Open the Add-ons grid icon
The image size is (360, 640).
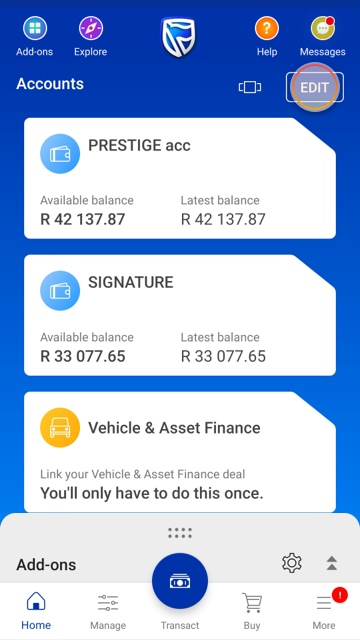(35, 29)
